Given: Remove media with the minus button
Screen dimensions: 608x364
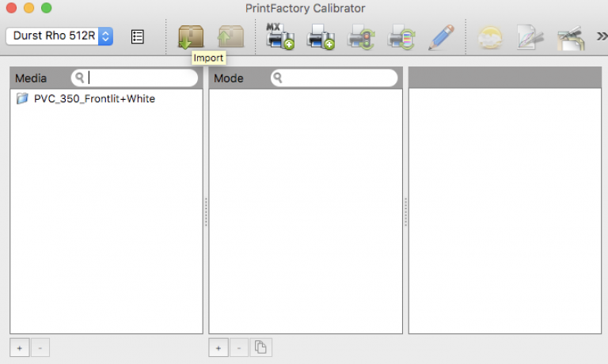Looking at the screenshot, I should (x=40, y=347).
